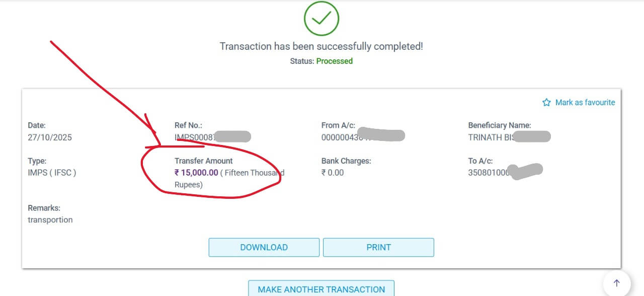Click the Transfer Amount field label
644x296 pixels.
coord(203,161)
